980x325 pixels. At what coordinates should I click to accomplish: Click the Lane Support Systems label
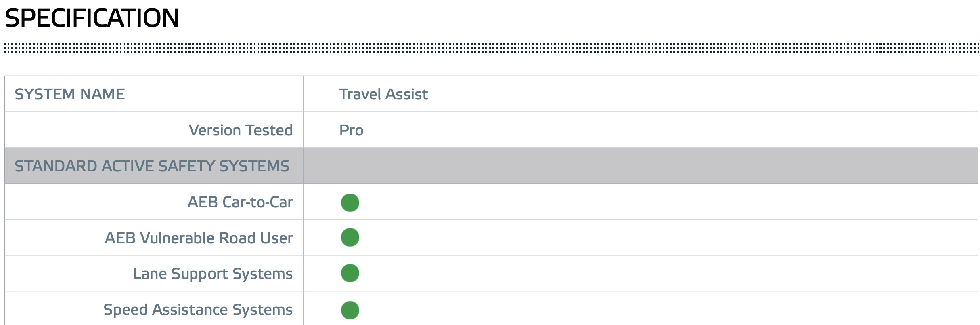(213, 274)
